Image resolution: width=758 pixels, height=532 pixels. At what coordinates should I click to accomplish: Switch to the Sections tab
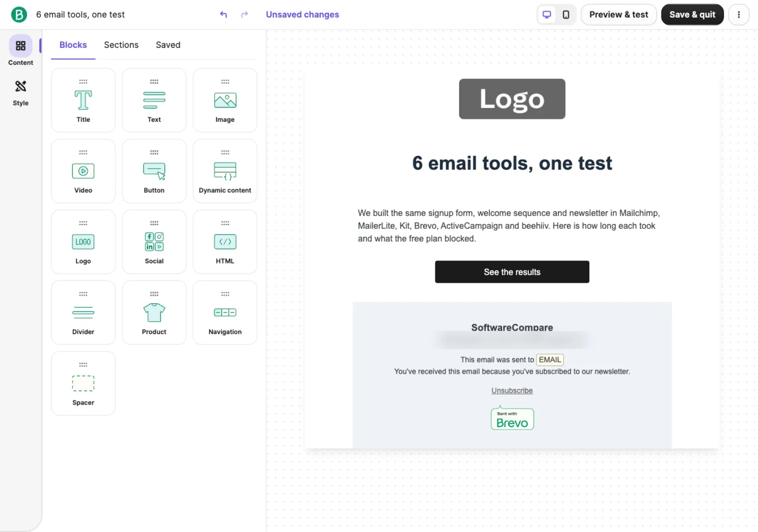coord(121,45)
